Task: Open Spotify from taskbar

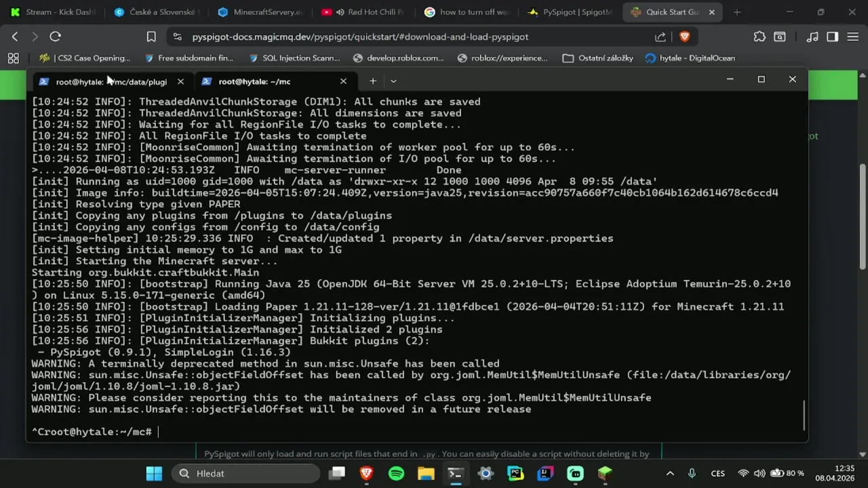Action: point(397,473)
